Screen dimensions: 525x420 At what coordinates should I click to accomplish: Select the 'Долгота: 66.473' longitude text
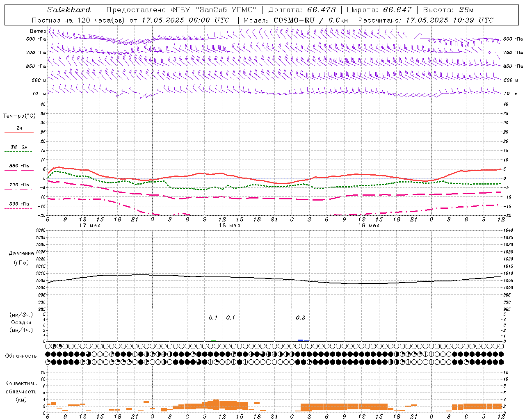pyautogui.click(x=302, y=10)
